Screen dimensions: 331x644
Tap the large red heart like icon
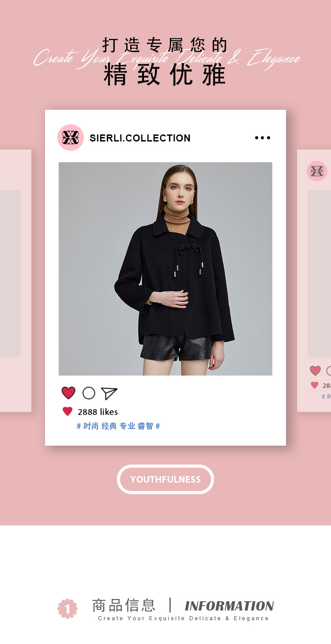68,393
